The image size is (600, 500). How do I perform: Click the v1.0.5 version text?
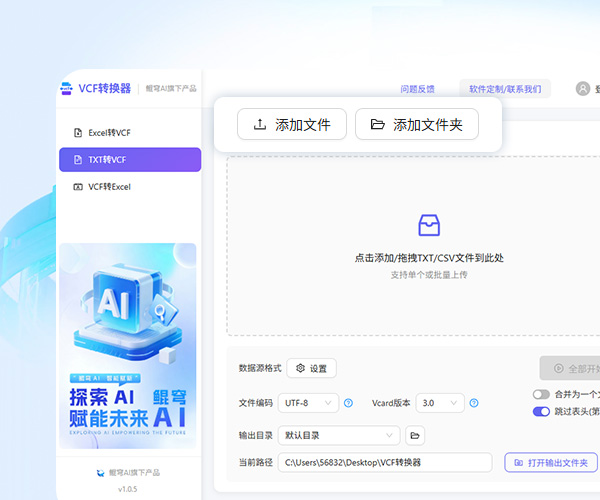point(128,489)
